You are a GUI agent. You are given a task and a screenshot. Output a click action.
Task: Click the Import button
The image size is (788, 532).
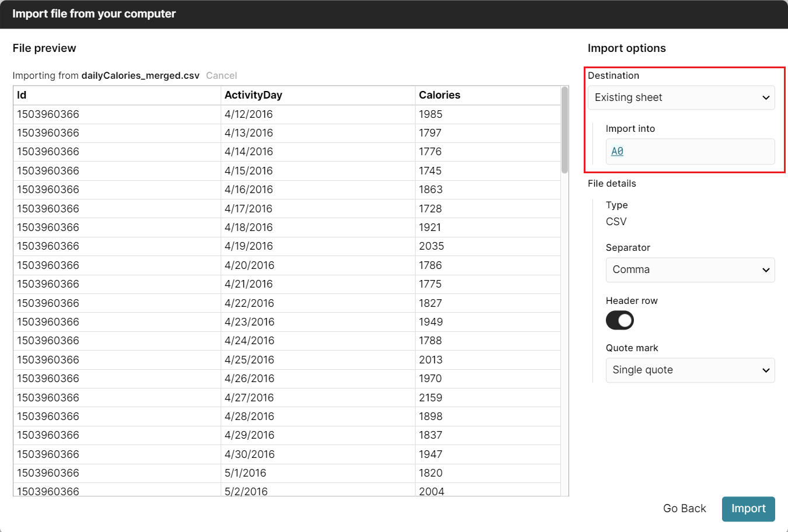click(x=748, y=509)
